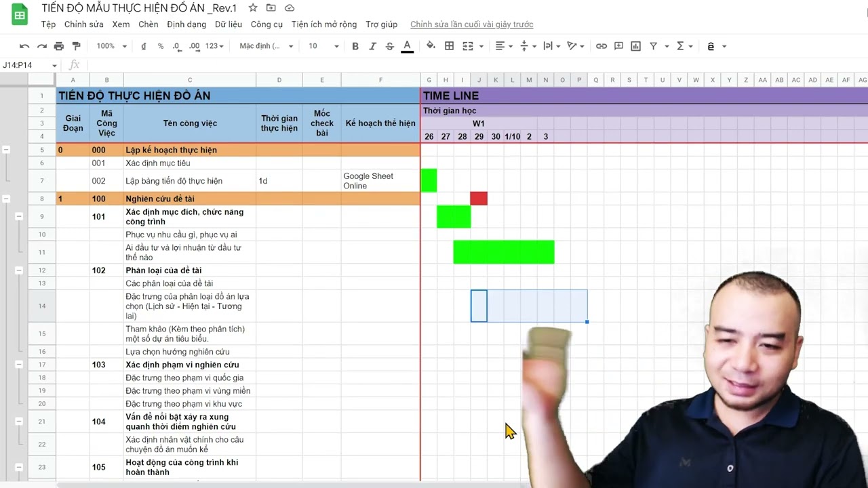Select the cell 'Google Sheet Online'
This screenshot has width=868, height=488.
(380, 181)
